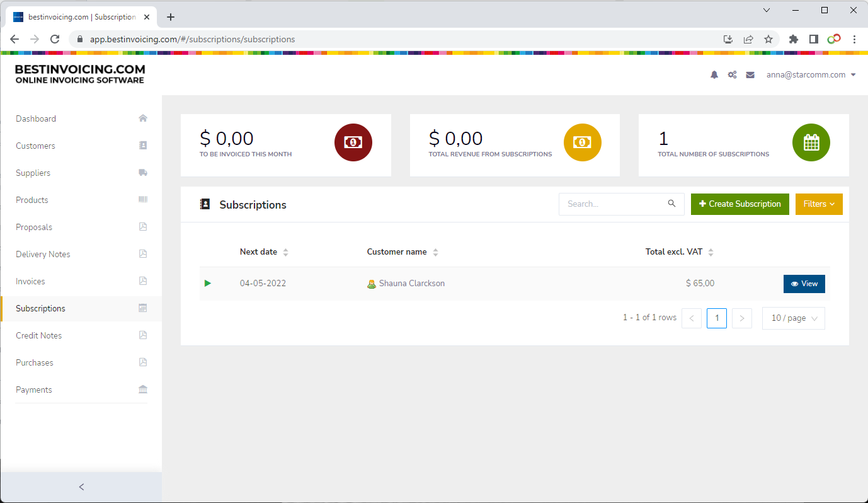Click the envelope messages icon
This screenshot has width=868, height=503.
750,75
